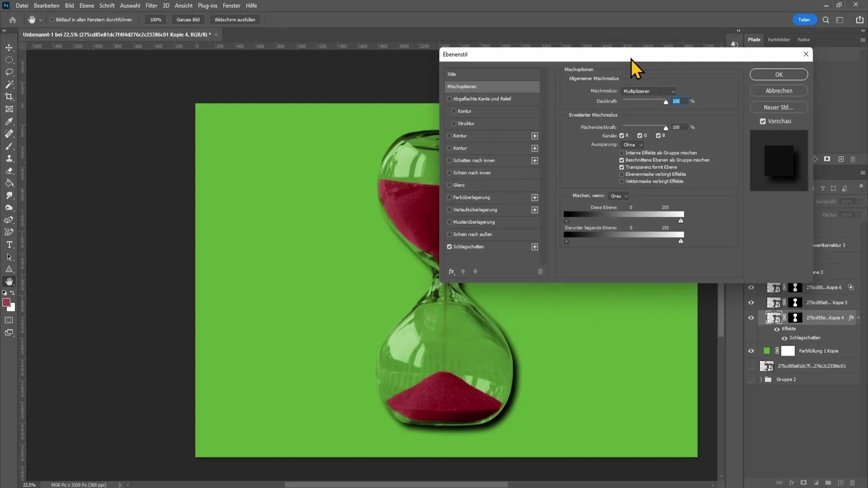Click OK in Ebenenstil dialog
Image resolution: width=868 pixels, height=488 pixels.
point(778,75)
